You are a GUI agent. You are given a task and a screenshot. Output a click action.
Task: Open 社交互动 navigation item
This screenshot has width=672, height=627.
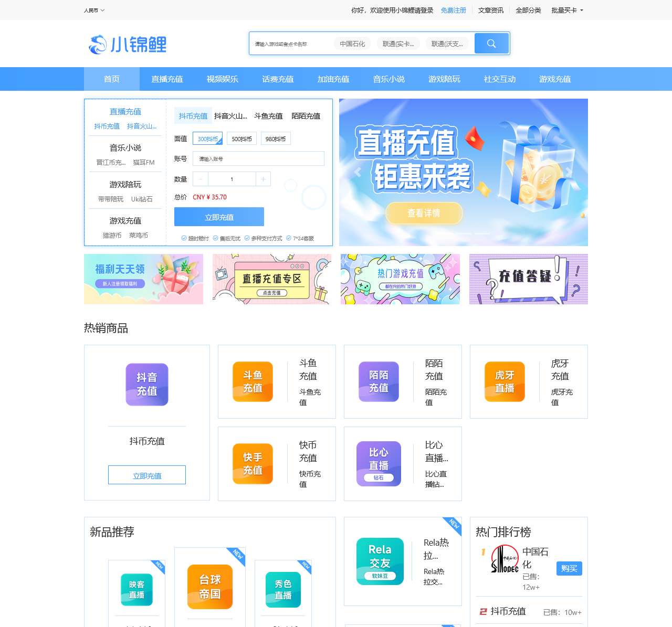pos(499,79)
